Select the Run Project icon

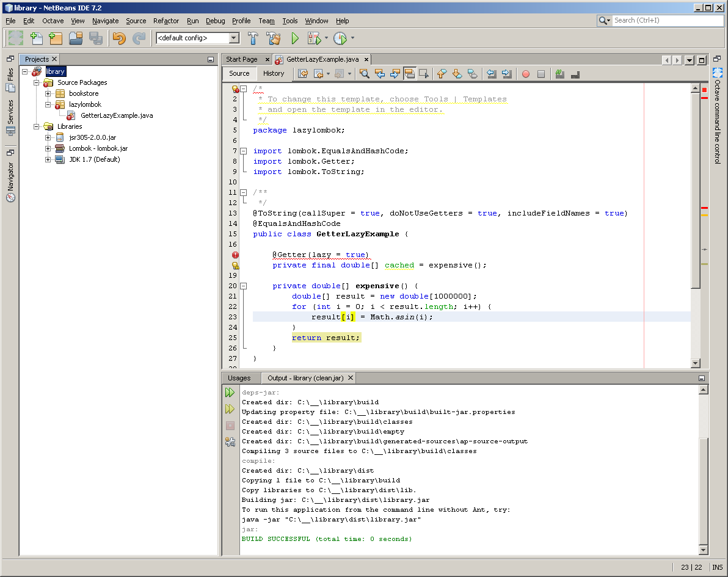click(x=295, y=38)
